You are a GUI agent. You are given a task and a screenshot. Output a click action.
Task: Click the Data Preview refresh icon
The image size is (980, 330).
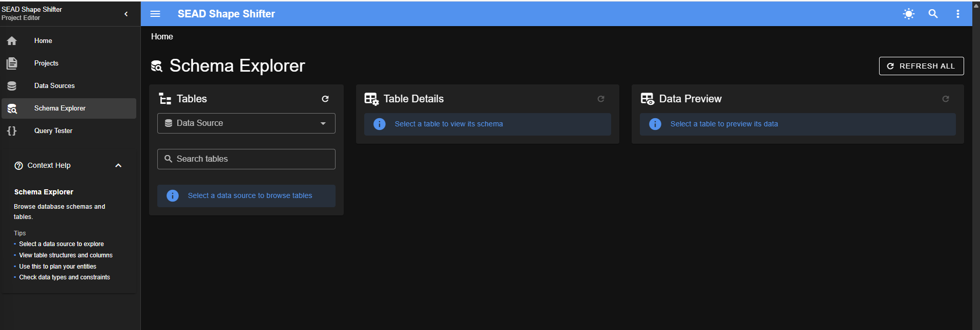[946, 99]
